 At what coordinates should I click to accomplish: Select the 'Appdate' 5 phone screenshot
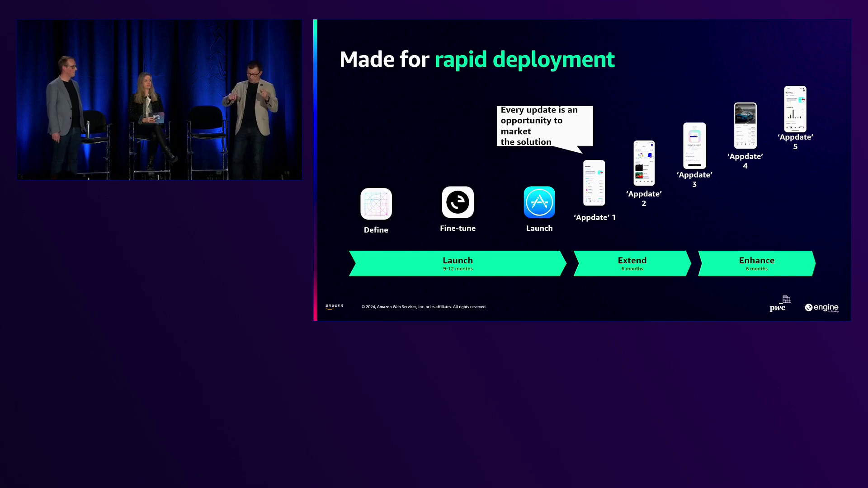(x=795, y=109)
